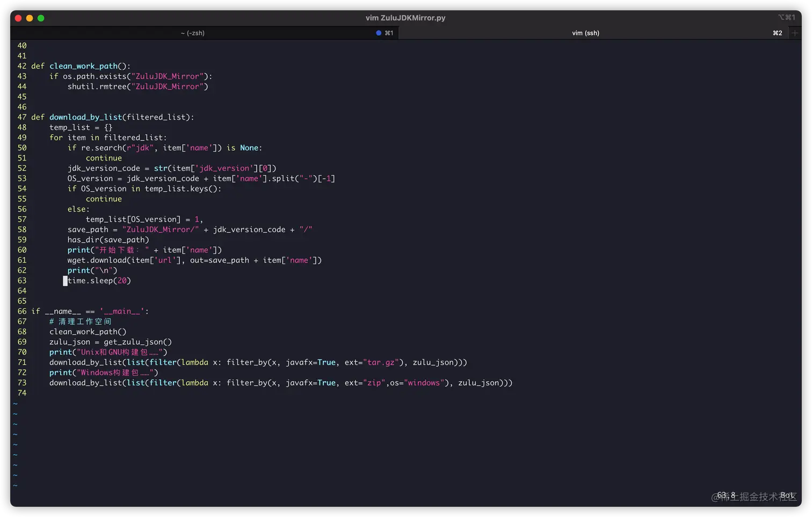The height and width of the screenshot is (517, 812).
Task: Click 'if OS_version in temp_list.keys():' line
Action: [144, 188]
